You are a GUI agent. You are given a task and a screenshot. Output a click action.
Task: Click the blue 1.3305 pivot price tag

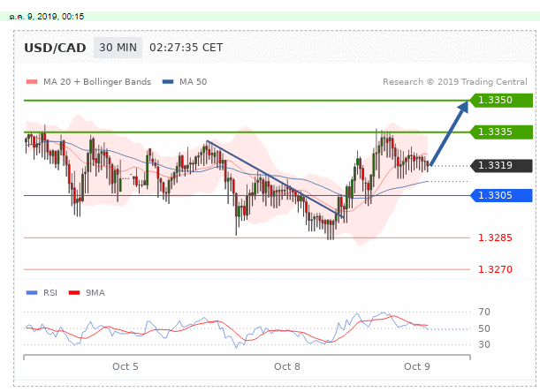point(501,195)
